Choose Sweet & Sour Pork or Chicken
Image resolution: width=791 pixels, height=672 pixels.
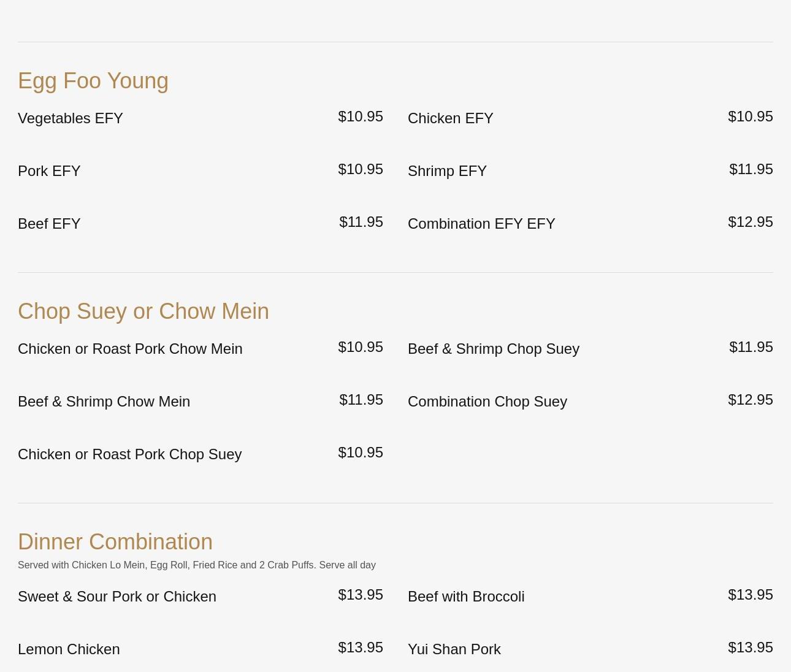point(117,597)
